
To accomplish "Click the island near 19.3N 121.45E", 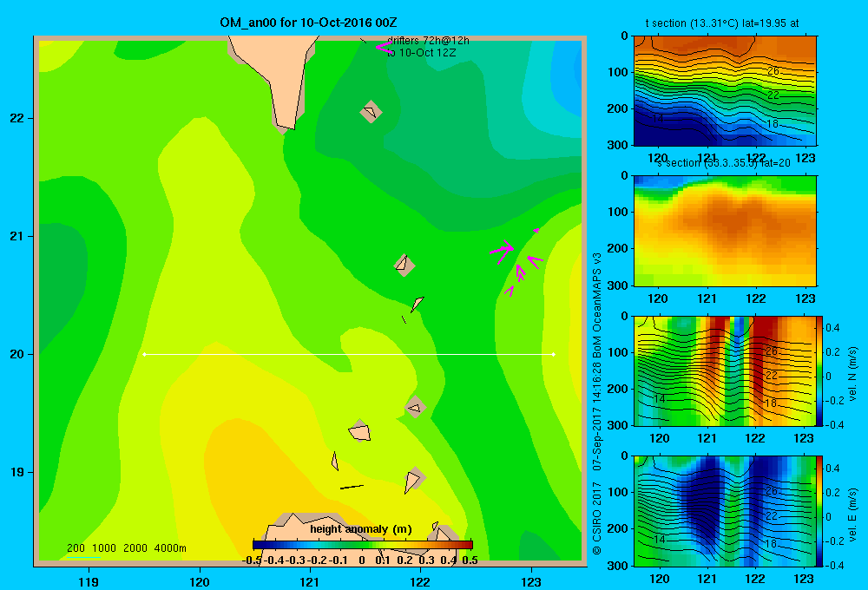I will click(x=360, y=430).
